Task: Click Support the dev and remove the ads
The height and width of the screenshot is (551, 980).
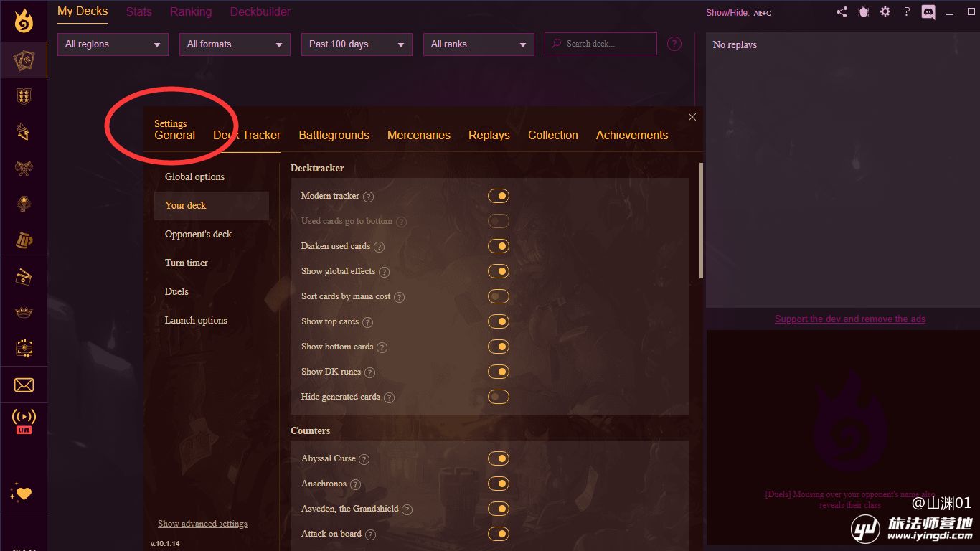Action: (850, 319)
